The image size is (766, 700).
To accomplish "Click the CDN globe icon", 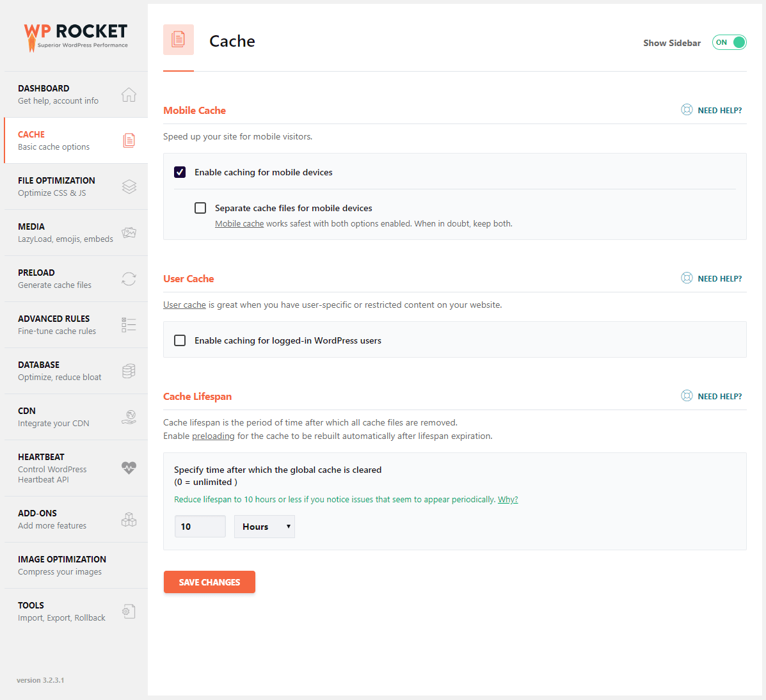I will click(x=129, y=417).
